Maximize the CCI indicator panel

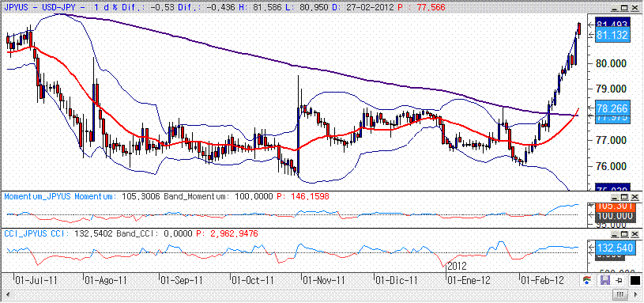pos(624,233)
